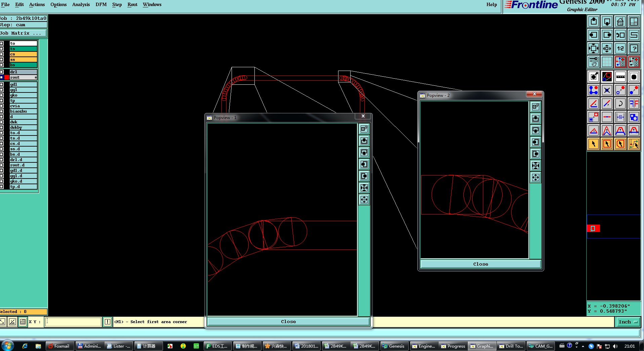
Task: Click the red color swatch beside rout layer
Action: coord(7,77)
